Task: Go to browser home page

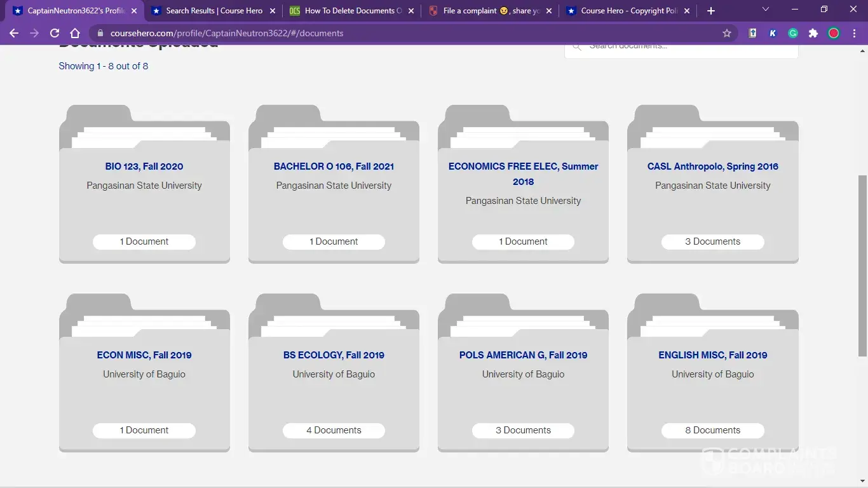Action: click(x=75, y=33)
